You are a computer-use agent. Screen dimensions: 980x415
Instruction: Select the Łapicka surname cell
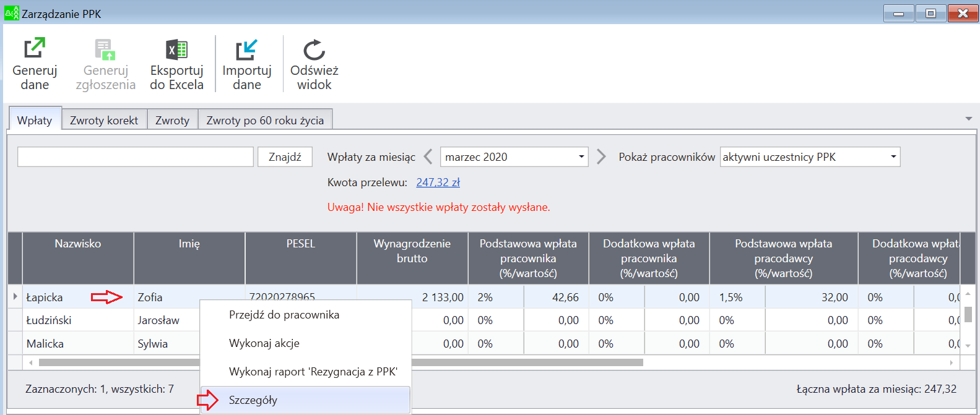pyautogui.click(x=78, y=297)
